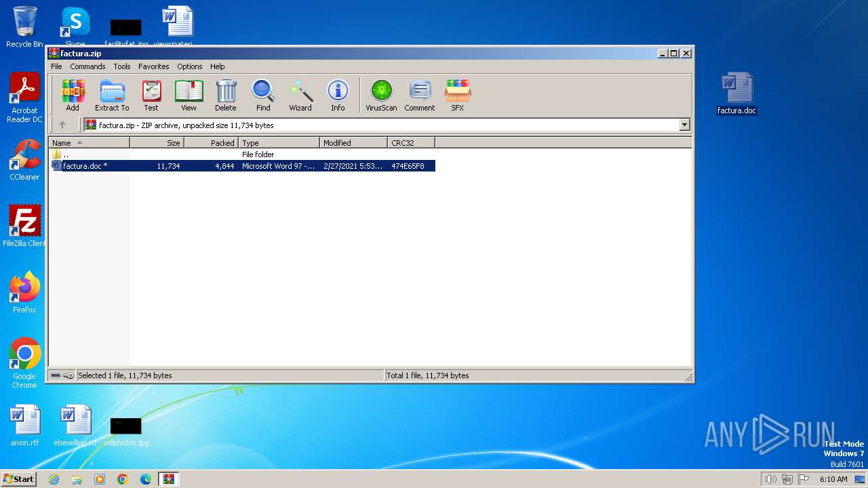The width and height of the screenshot is (868, 488).
Task: Open Acrobat Reader DC desktop shortcut
Action: coord(24,98)
